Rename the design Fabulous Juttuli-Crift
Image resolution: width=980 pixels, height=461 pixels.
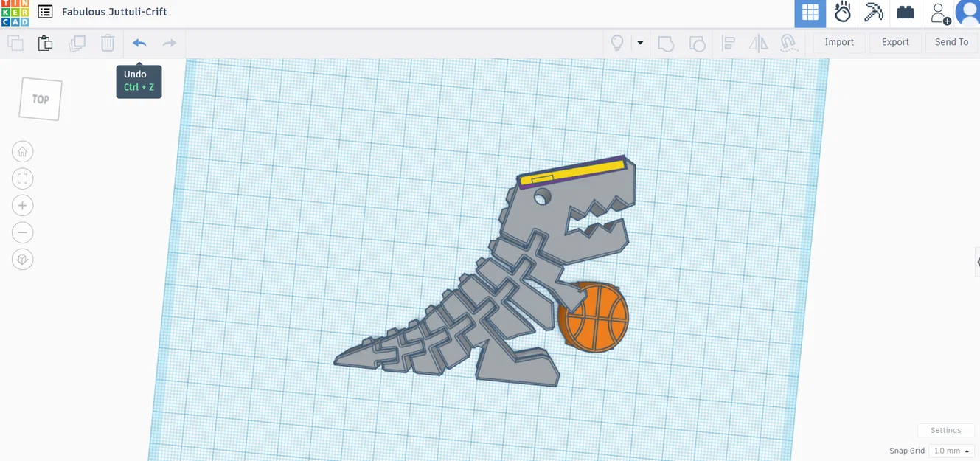(x=114, y=11)
